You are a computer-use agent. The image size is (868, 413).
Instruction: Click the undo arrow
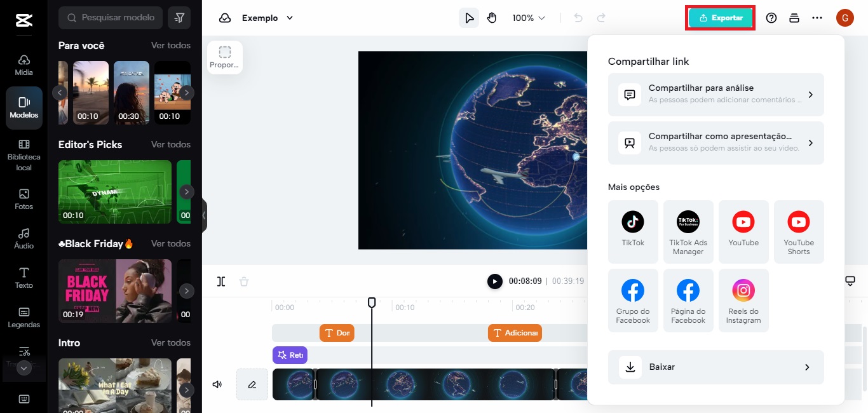point(578,18)
